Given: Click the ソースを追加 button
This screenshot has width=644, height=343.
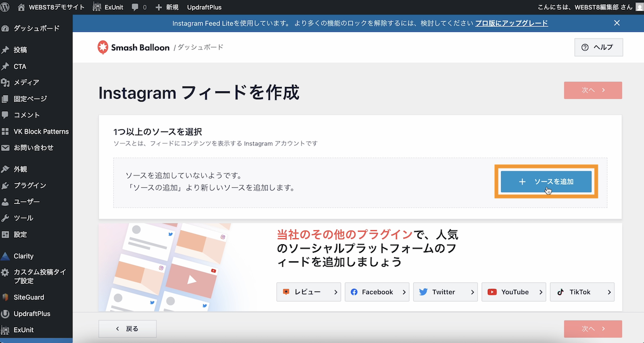Looking at the screenshot, I should point(546,182).
